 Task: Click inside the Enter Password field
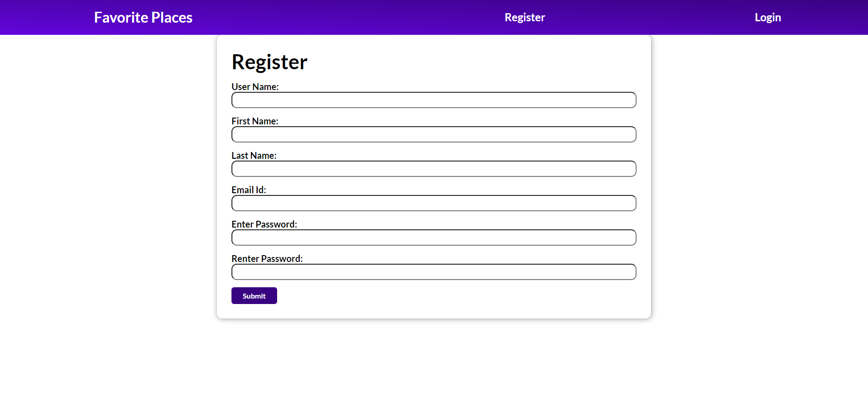click(x=434, y=237)
